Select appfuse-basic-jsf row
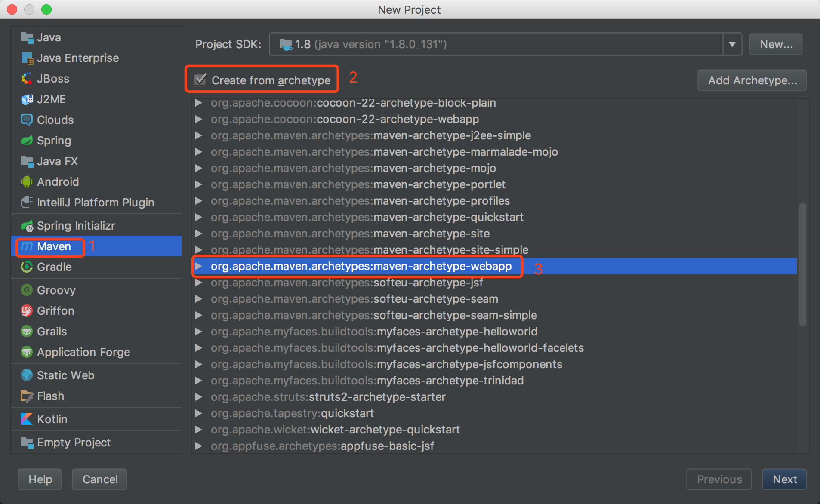Viewport: 820px width, 504px height. [x=494, y=446]
